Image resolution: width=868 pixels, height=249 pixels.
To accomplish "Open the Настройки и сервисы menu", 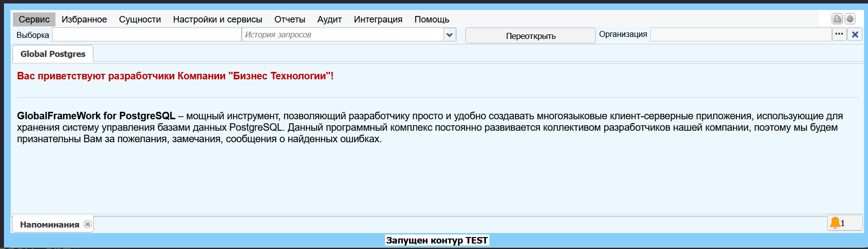I will coord(217,19).
